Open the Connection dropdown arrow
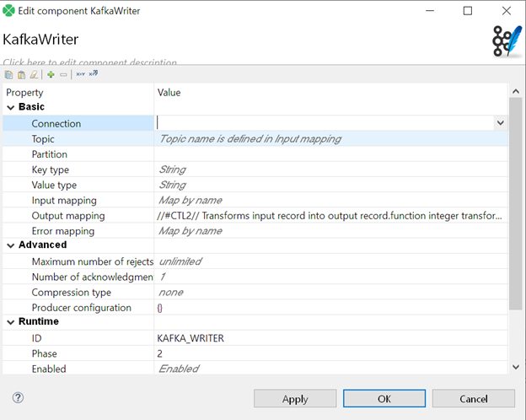Image resolution: width=526 pixels, height=420 pixels. 500,123
